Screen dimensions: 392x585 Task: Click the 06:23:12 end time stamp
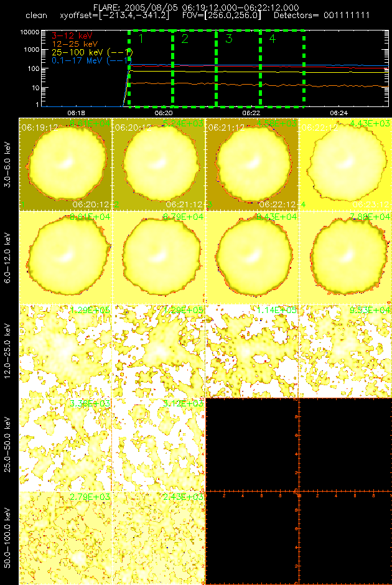[371, 205]
